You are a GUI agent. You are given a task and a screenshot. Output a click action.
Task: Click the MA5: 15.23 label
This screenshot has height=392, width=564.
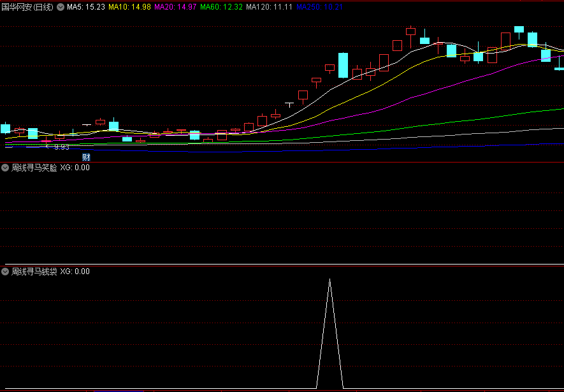[86, 7]
